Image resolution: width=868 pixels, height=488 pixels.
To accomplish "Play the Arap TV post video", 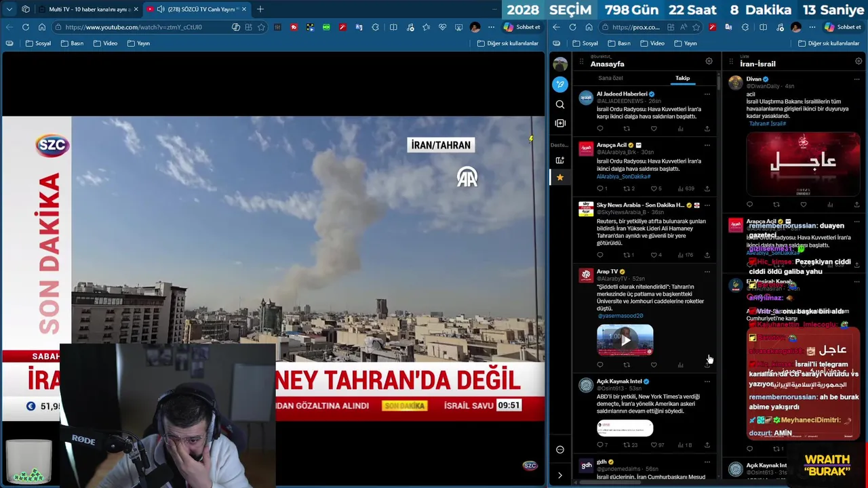I will 625,340.
